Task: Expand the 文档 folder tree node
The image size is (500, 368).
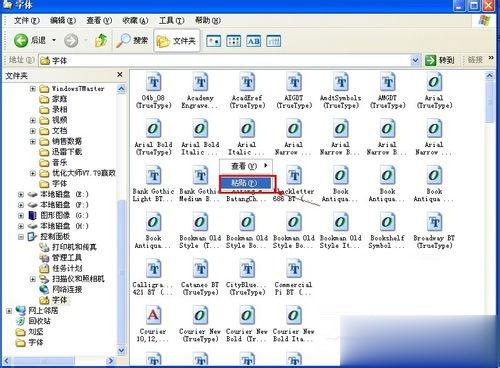Action: point(33,131)
